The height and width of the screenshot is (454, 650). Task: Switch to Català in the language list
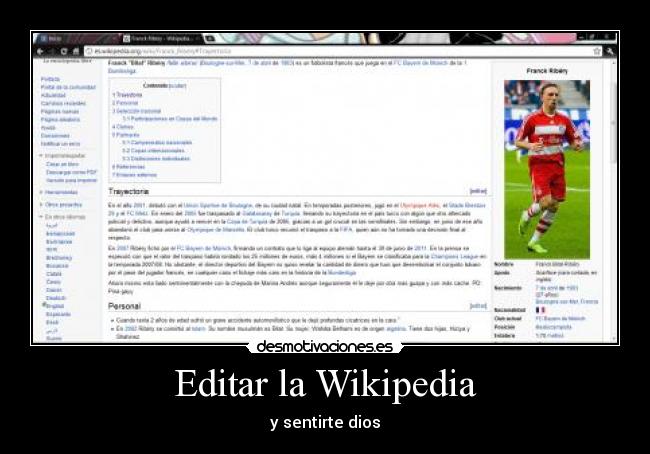point(54,274)
